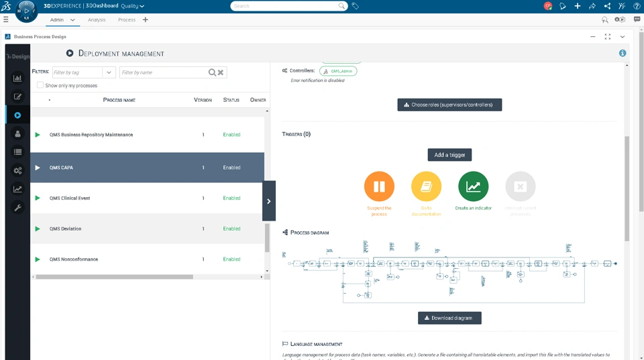The image size is (644, 360).
Task: Select the QMS CAPA row
Action: pyautogui.click(x=147, y=168)
